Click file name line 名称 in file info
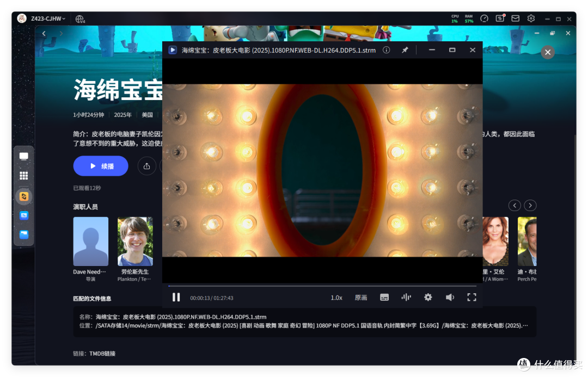This screenshot has height=377, width=588. [173, 317]
